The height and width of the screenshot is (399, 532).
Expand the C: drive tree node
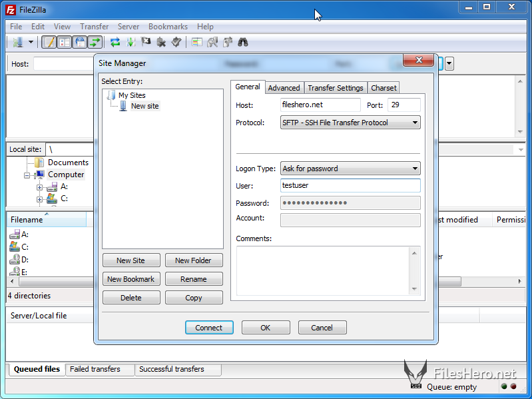pyautogui.click(x=40, y=199)
